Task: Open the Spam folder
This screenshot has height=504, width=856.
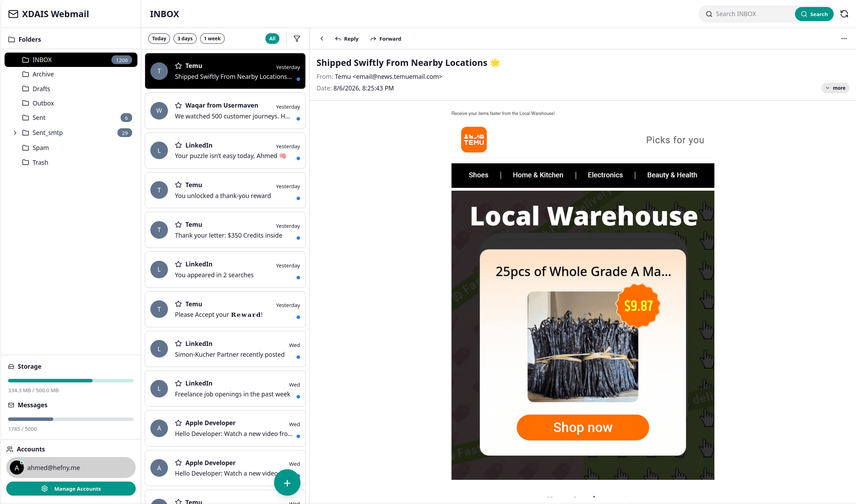Action: (71, 148)
